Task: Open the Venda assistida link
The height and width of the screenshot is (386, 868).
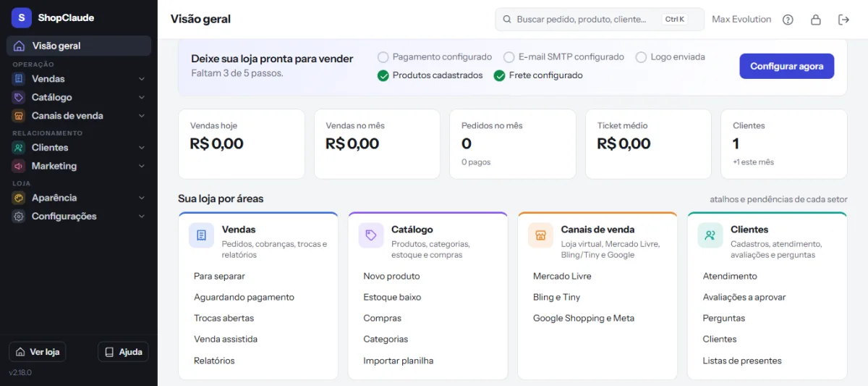Action: point(226,339)
